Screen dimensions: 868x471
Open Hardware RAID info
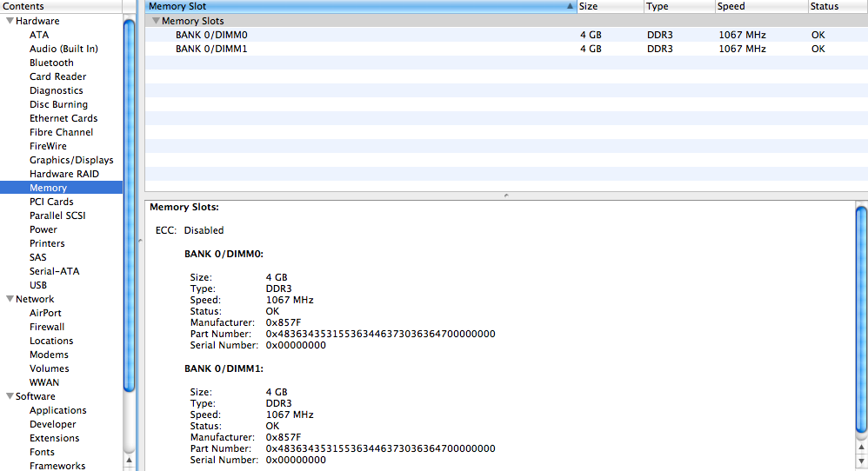coord(64,174)
